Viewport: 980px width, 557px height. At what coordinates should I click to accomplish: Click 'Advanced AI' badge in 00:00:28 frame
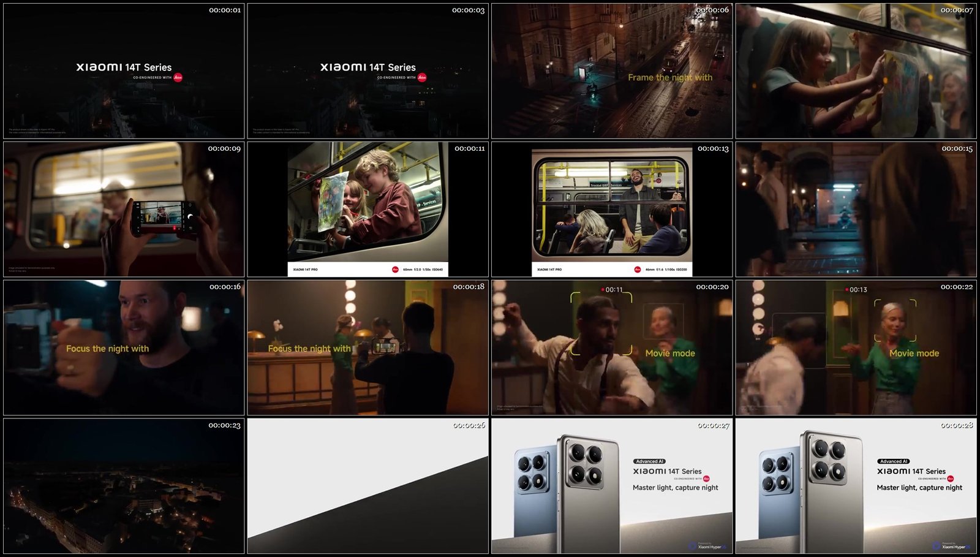(x=893, y=461)
